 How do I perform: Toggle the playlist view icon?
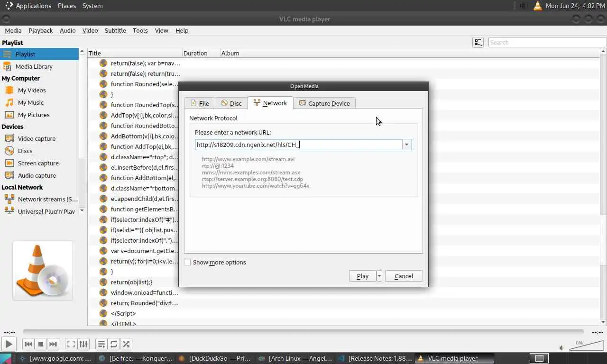[101, 344]
